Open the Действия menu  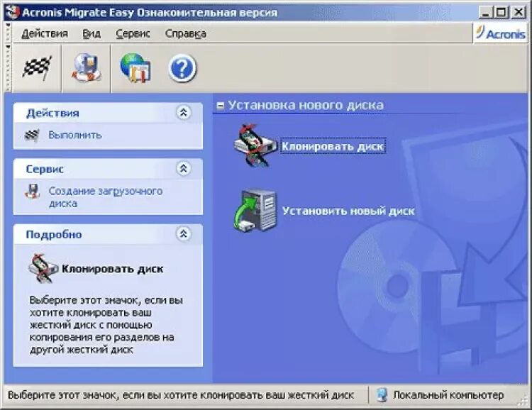click(45, 33)
